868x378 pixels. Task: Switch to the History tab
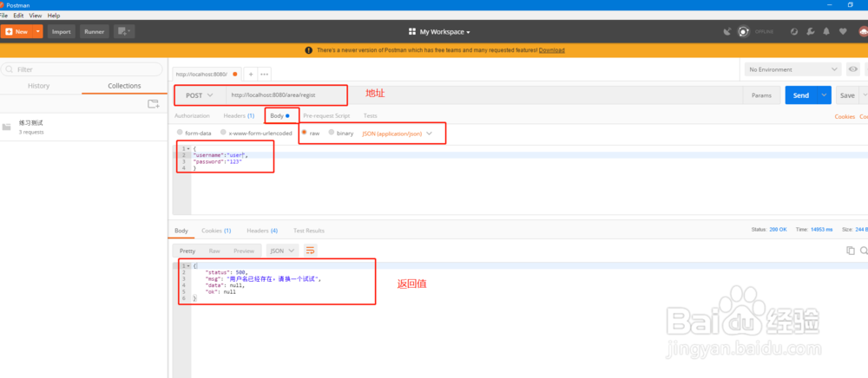[39, 86]
